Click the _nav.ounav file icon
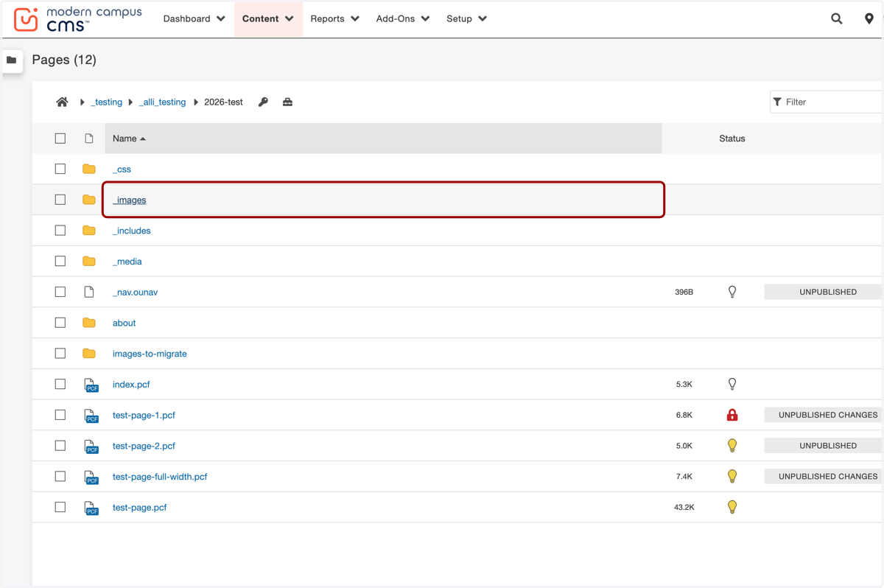Image resolution: width=884 pixels, height=588 pixels. point(89,292)
